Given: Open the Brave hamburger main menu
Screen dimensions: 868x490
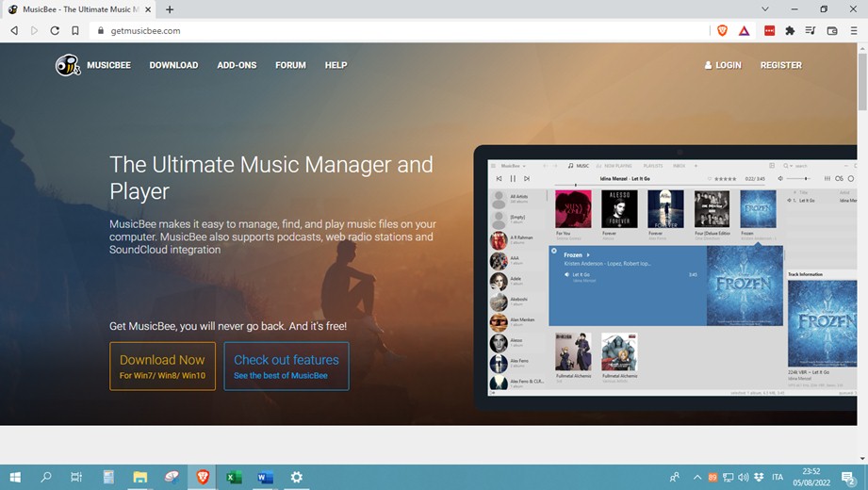Looking at the screenshot, I should [x=854, y=31].
